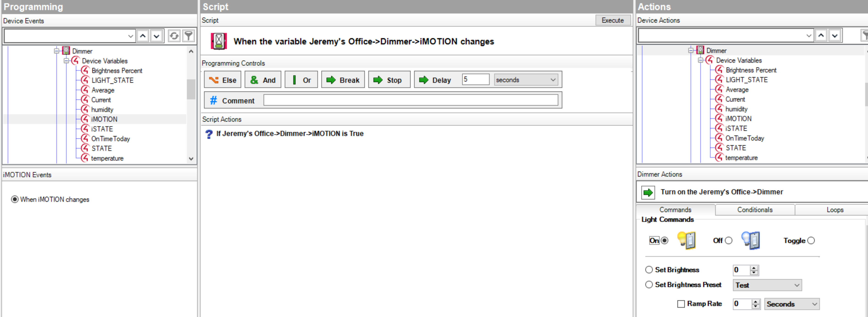
Task: Click the Stop button
Action: [389, 80]
